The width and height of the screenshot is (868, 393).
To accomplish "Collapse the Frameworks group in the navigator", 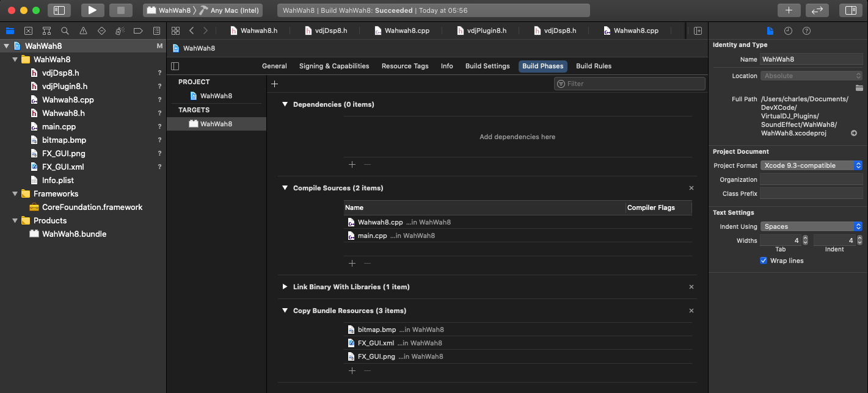I will (15, 193).
